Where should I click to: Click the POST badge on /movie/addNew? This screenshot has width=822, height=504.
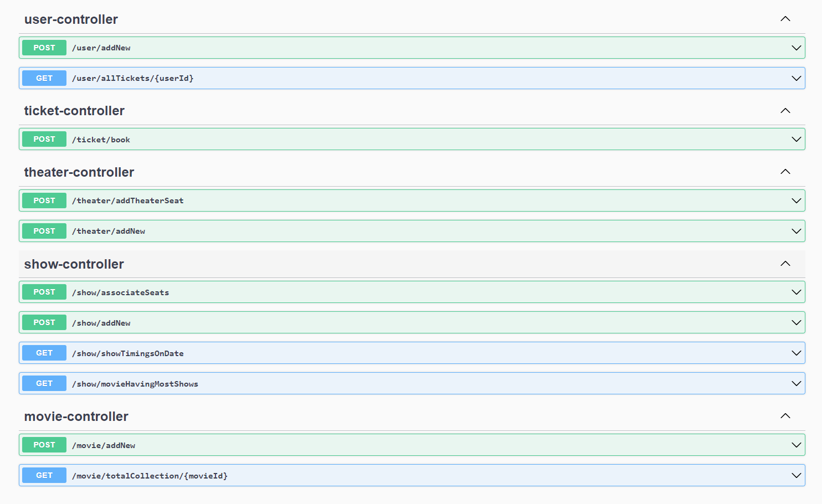pyautogui.click(x=44, y=445)
